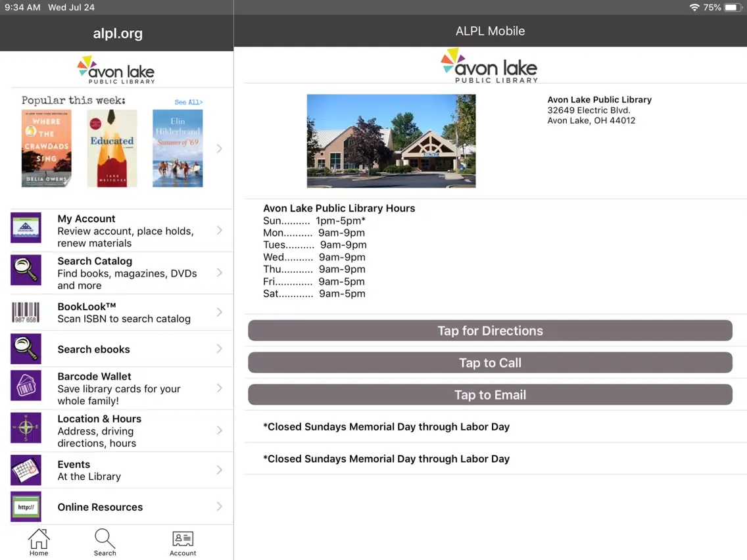Tap the Sat 9am-5pm hours line
The image size is (747, 560).
[x=314, y=293]
